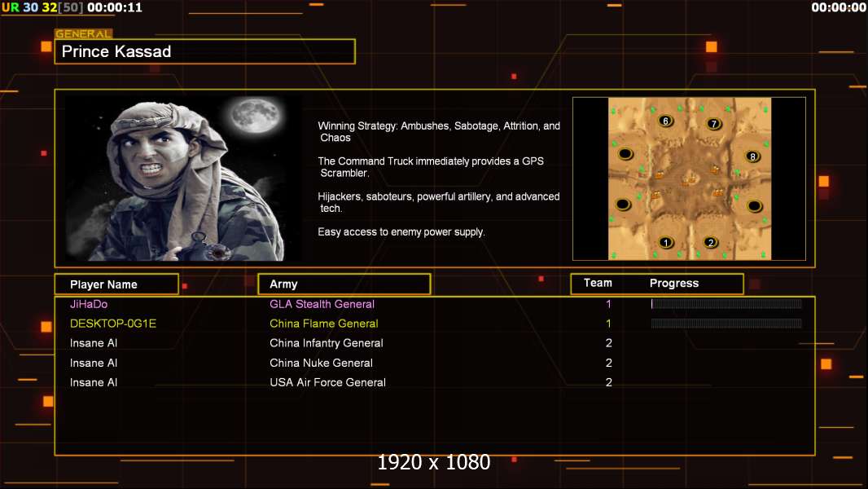Select upper blank start marker on map's left side
The height and width of the screenshot is (489, 868).
(x=625, y=153)
